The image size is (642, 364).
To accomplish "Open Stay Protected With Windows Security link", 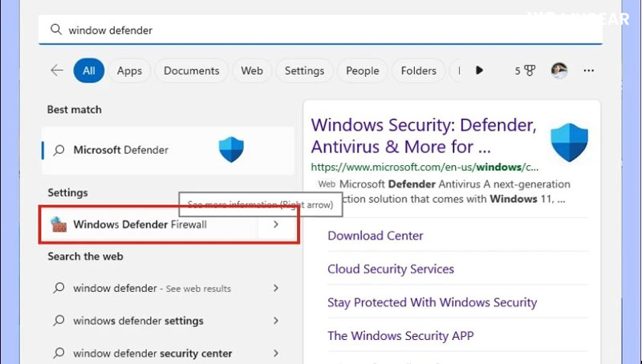I will (x=432, y=302).
